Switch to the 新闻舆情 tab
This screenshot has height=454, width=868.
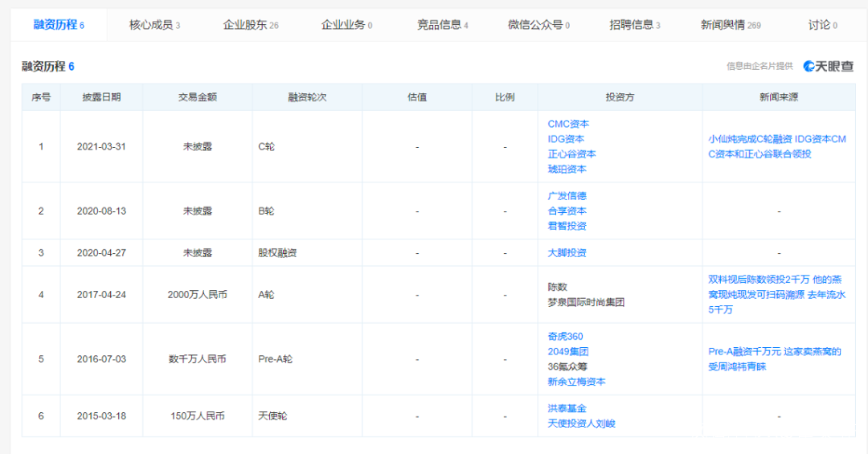coord(731,25)
